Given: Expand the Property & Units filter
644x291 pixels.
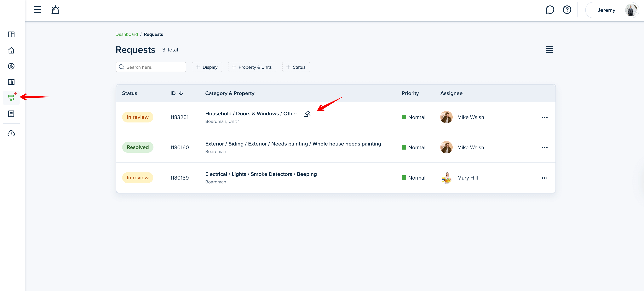Looking at the screenshot, I should click(x=252, y=67).
